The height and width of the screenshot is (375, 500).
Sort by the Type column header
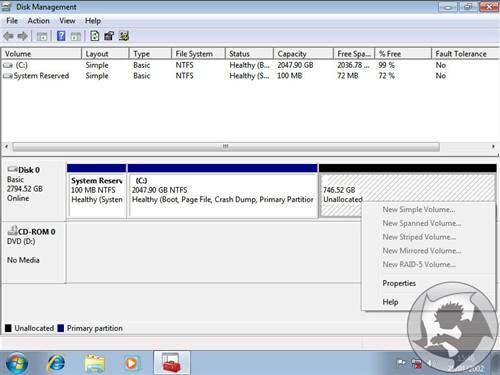coord(150,54)
